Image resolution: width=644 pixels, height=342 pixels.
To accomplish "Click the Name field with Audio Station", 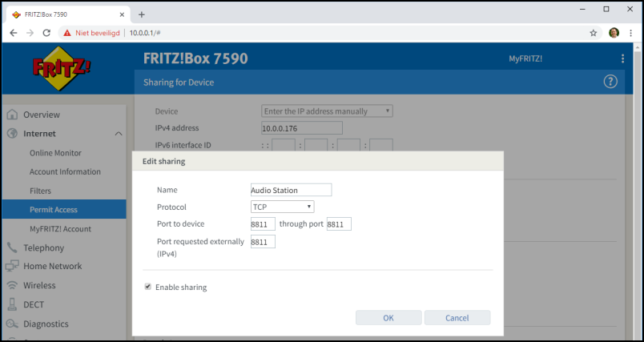I will (x=292, y=190).
